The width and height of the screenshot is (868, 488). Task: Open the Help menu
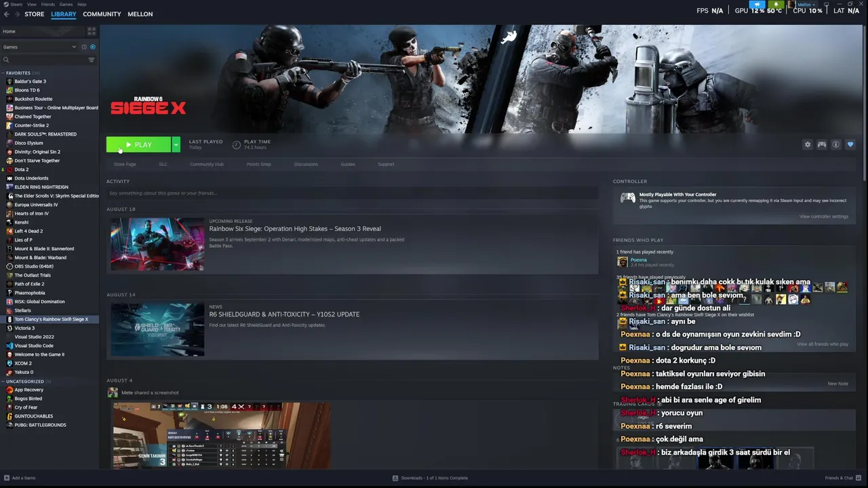tap(82, 4)
